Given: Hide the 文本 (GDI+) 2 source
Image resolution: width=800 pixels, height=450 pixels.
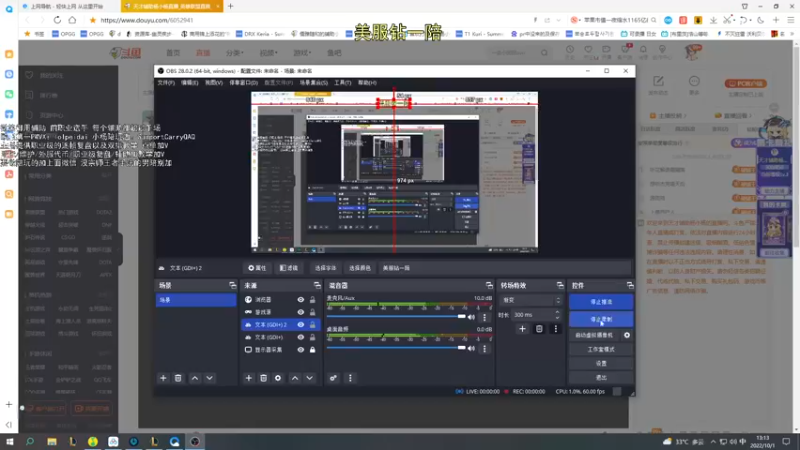Looking at the screenshot, I should click(301, 324).
